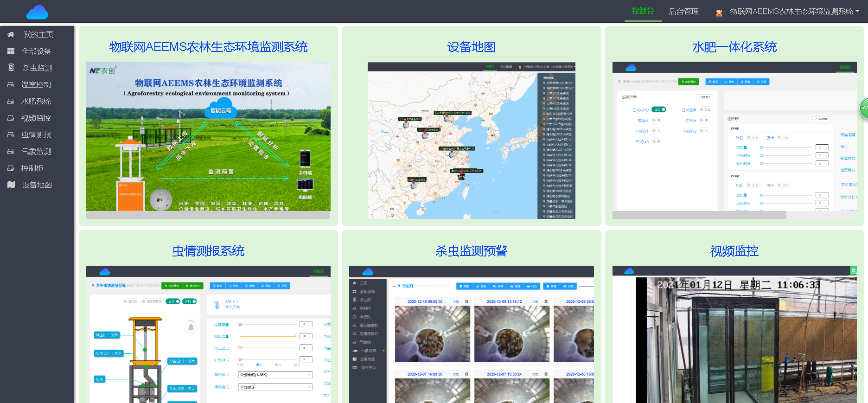The image size is (868, 403).
Task: Click the map icon beside sidebar 设备地图
Action: pyautogui.click(x=11, y=185)
